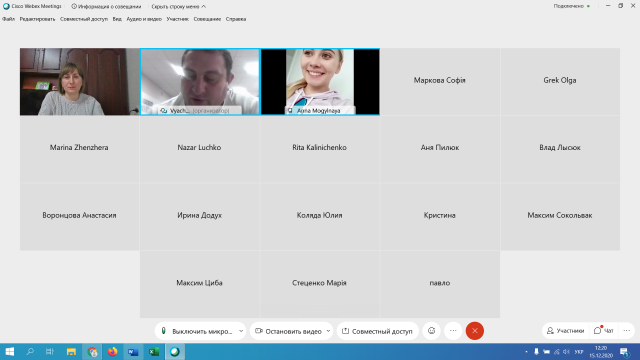
Task: Open network icon in system tray
Action: coord(556,351)
